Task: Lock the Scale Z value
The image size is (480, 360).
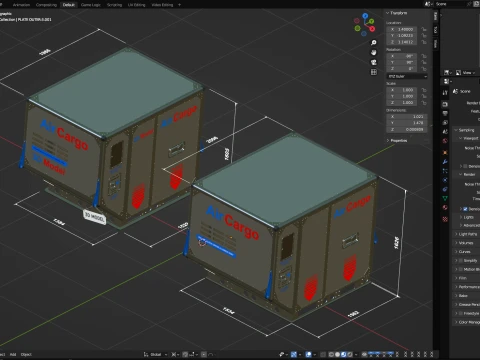Action: coord(424,103)
